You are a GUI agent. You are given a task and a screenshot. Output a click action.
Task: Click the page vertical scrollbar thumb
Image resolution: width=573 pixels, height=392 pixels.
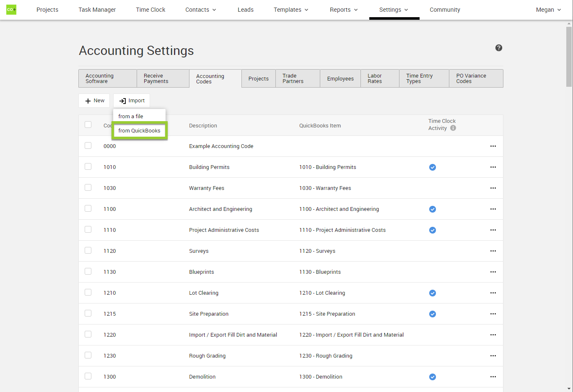click(569, 57)
